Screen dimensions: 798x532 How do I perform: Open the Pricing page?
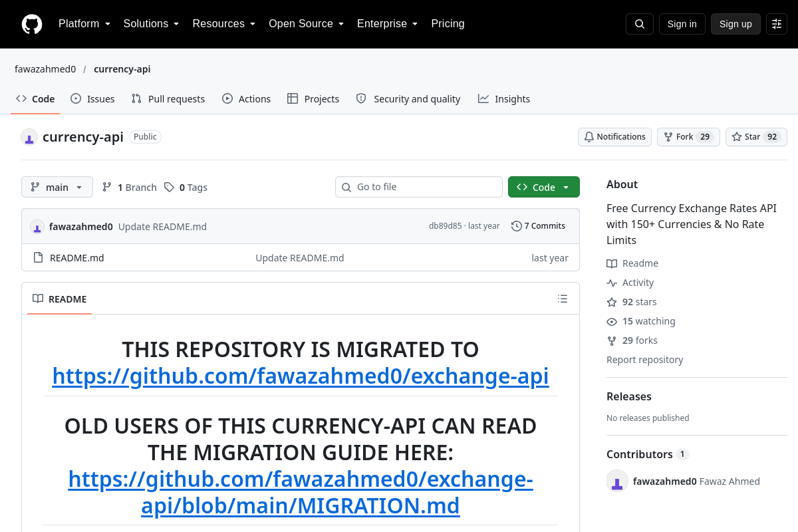(x=448, y=24)
